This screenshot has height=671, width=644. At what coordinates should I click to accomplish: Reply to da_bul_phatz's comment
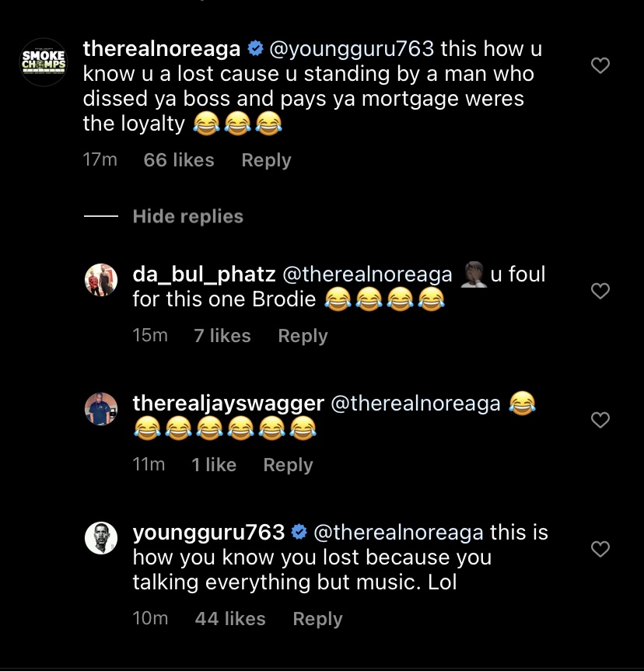[303, 336]
